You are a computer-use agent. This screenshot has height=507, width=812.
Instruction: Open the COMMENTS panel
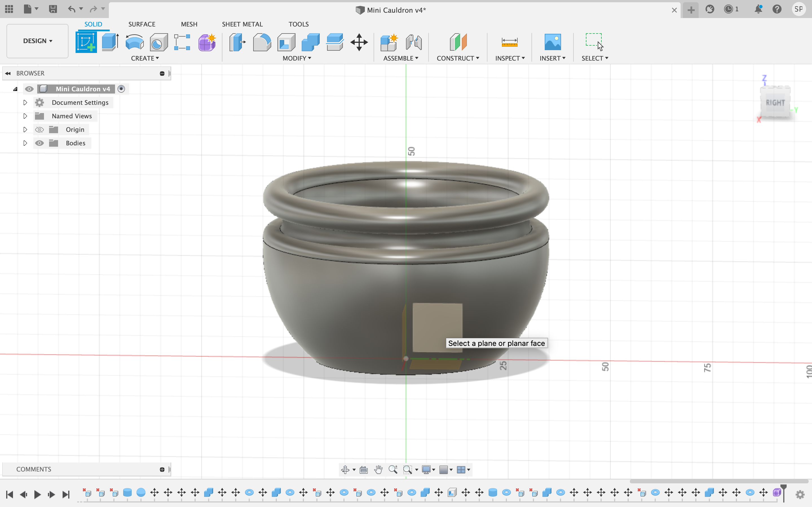point(34,469)
